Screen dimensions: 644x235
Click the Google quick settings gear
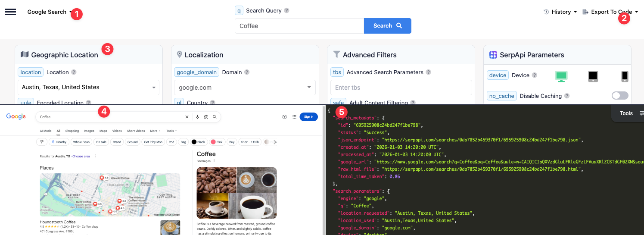tap(284, 117)
